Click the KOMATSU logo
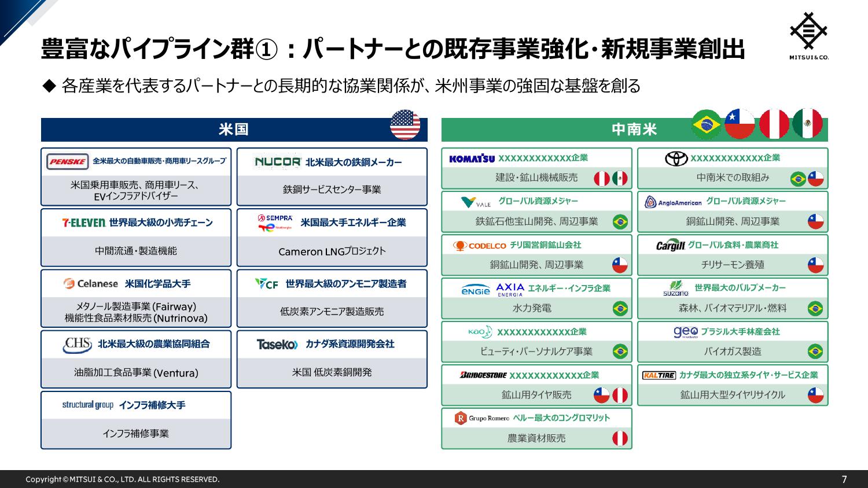The image size is (868, 488). tap(472, 158)
